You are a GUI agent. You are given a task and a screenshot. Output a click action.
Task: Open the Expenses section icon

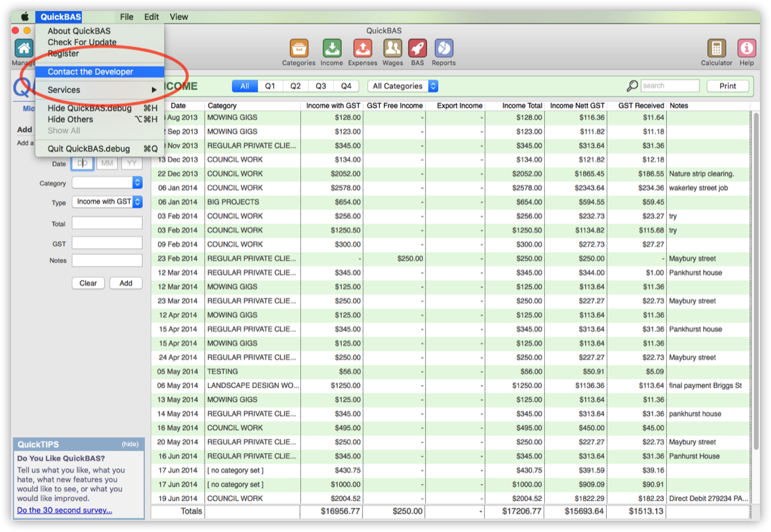point(362,48)
